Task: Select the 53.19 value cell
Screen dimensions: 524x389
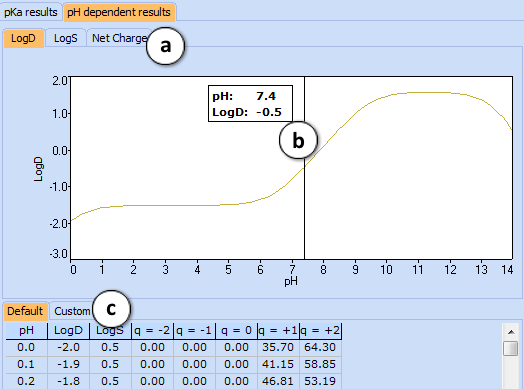Action: 320,381
